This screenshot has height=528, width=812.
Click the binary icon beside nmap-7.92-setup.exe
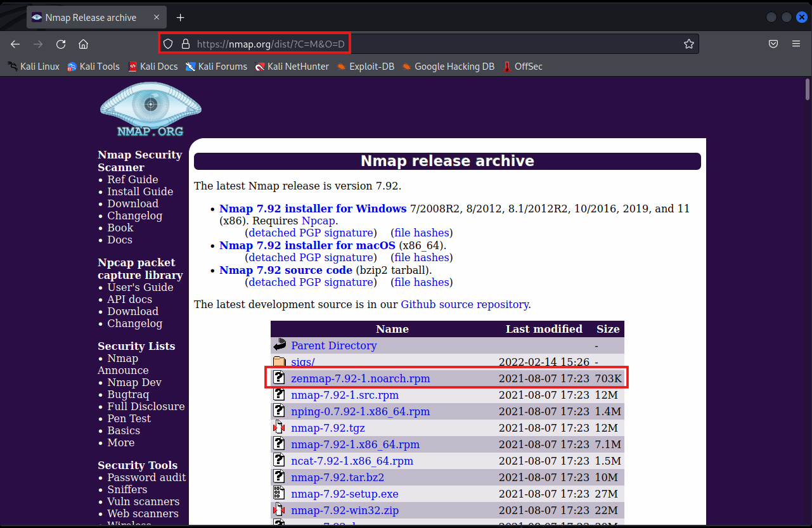280,494
